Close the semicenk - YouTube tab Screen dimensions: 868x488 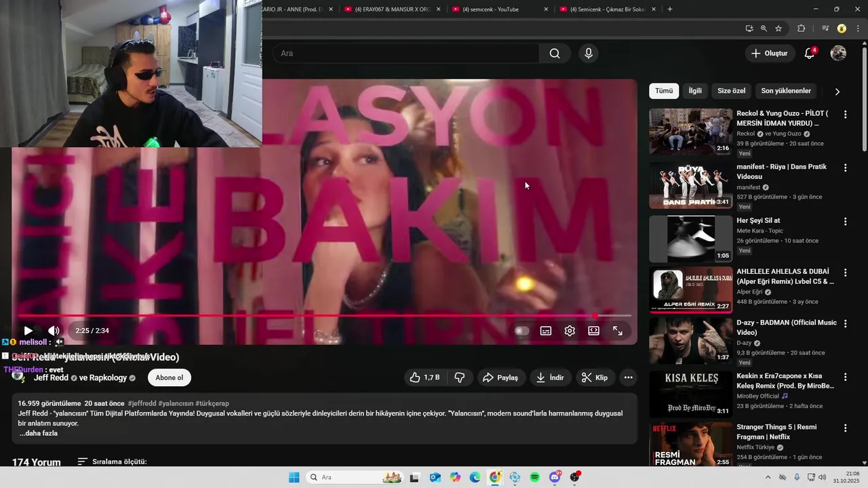[x=546, y=9]
